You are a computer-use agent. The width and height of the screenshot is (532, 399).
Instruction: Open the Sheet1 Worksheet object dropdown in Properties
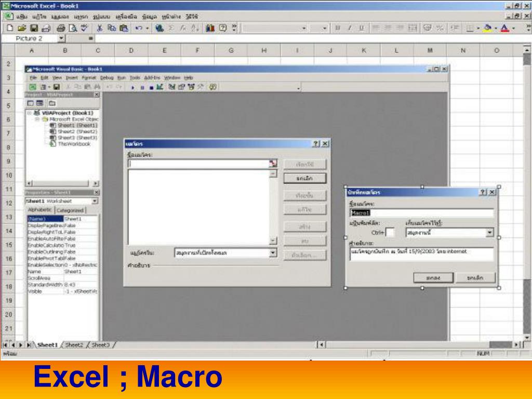click(95, 201)
